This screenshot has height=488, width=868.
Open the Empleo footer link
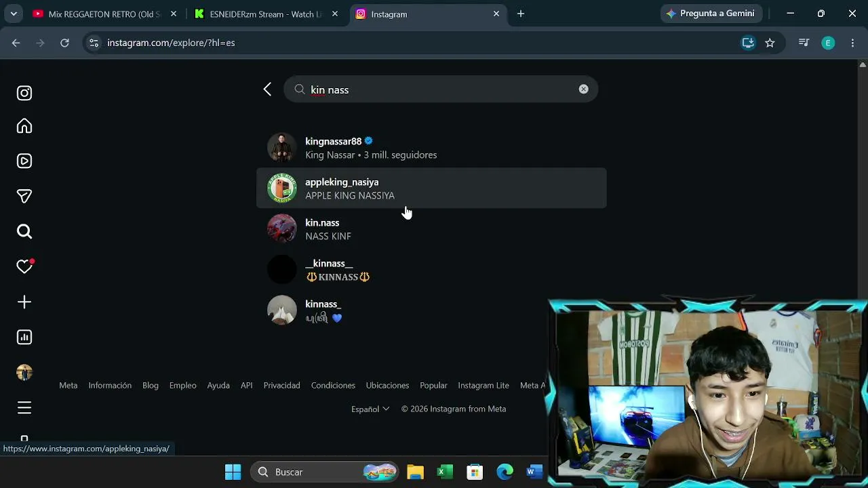[x=182, y=386]
